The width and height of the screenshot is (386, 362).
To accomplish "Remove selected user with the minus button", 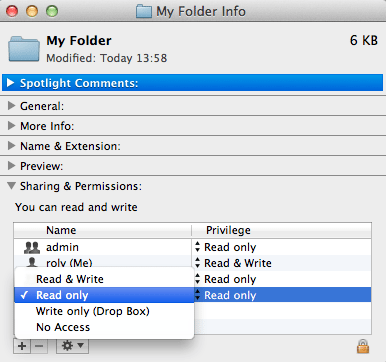I will 39,346.
